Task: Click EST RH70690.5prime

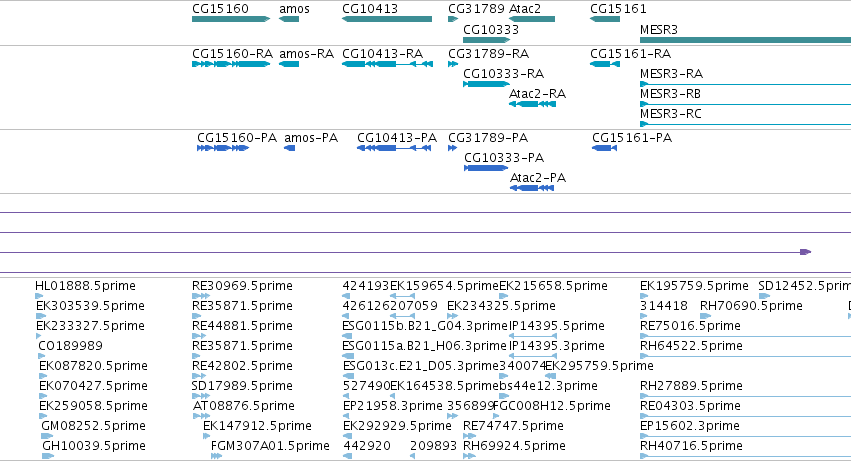Action: (x=751, y=306)
